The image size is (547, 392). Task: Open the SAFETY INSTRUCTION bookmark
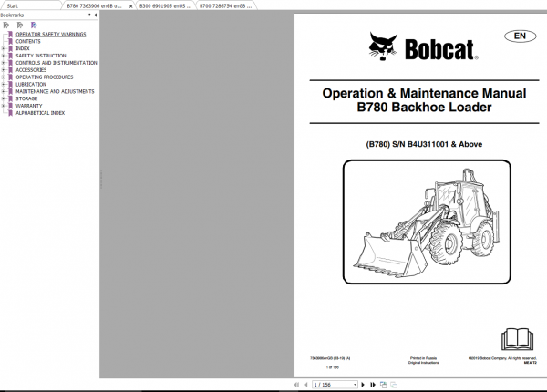click(x=41, y=56)
